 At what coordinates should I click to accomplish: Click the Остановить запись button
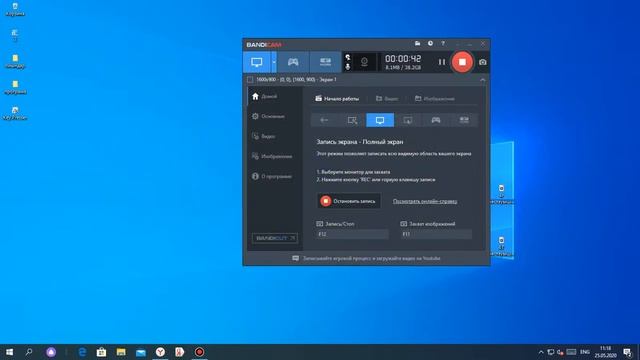349,201
